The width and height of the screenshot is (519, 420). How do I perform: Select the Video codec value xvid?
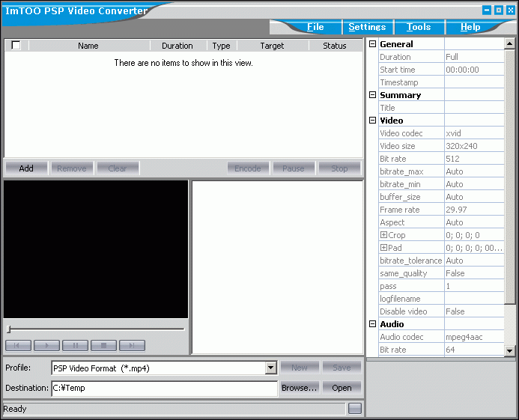474,133
